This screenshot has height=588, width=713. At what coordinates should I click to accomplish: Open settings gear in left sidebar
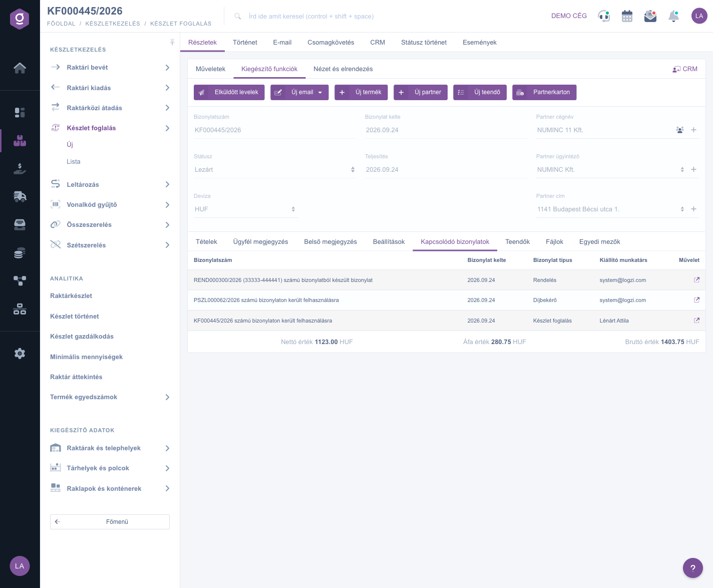coord(20,354)
